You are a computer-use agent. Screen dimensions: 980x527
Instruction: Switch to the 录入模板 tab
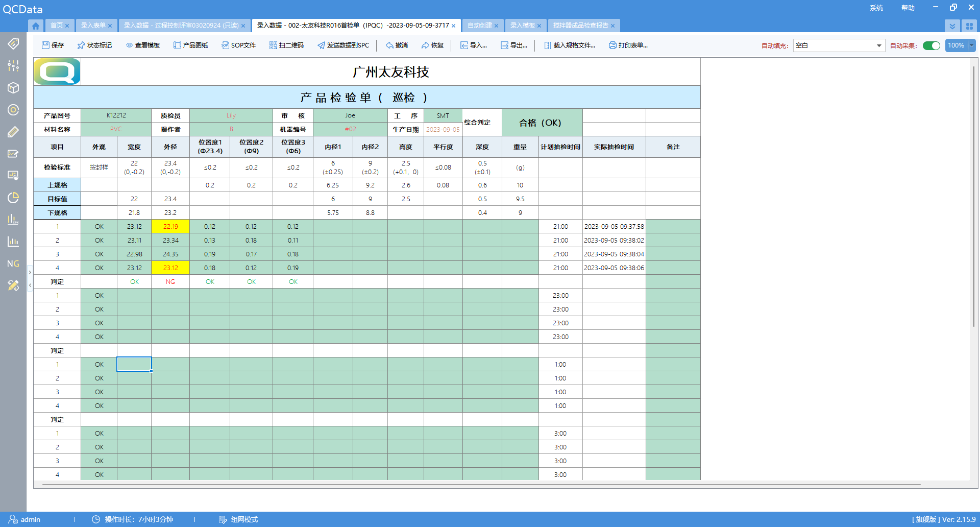[522, 26]
